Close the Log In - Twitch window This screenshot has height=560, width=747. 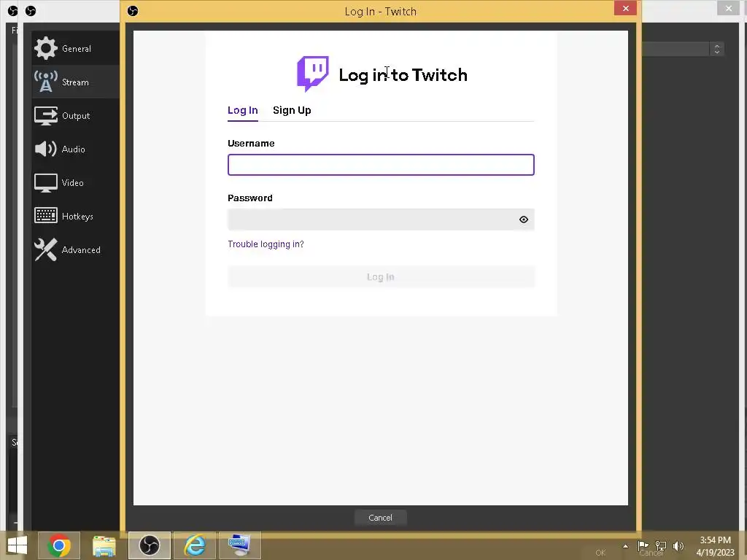click(x=625, y=9)
